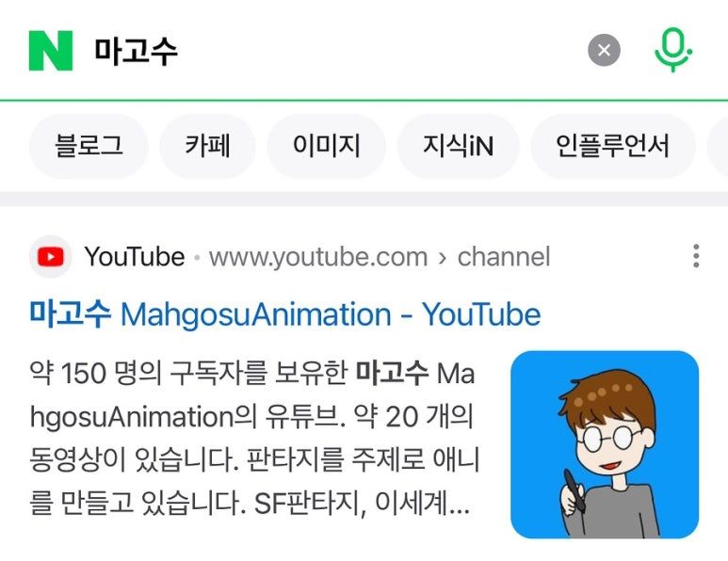Tap the truncated SF판타지, 이세계... text
Viewport: 728px width, 561px height.
(x=363, y=503)
